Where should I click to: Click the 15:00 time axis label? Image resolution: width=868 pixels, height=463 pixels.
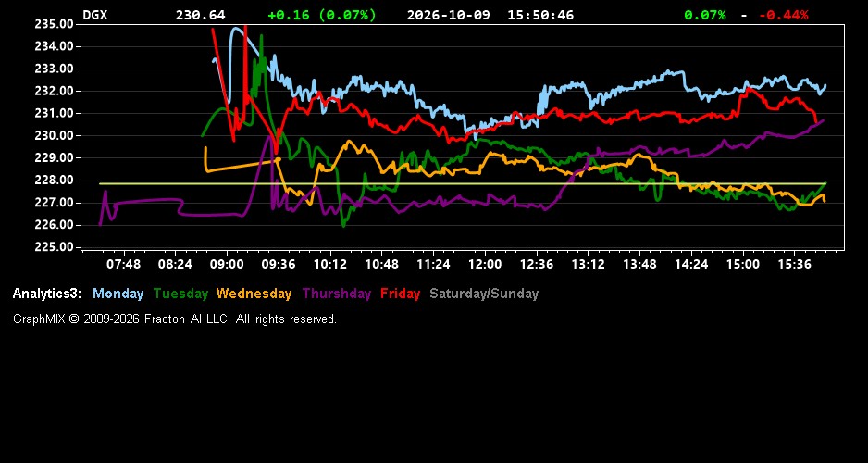743,264
